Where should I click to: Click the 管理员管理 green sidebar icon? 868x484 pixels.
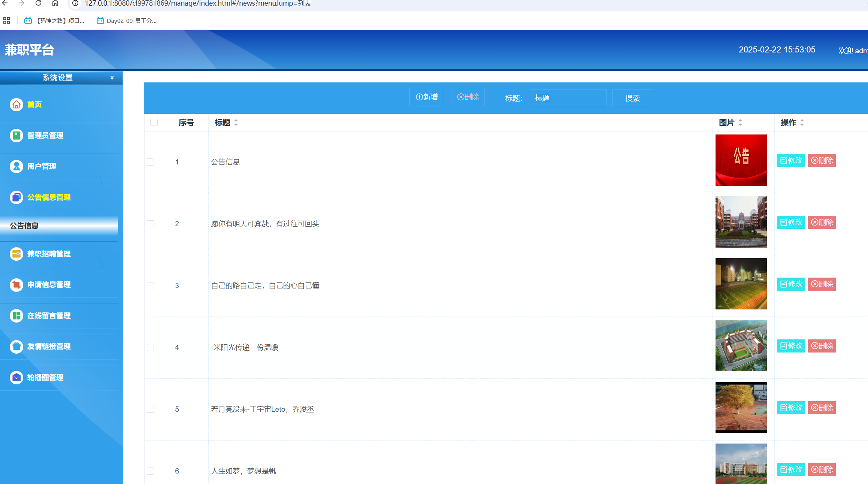[16, 135]
